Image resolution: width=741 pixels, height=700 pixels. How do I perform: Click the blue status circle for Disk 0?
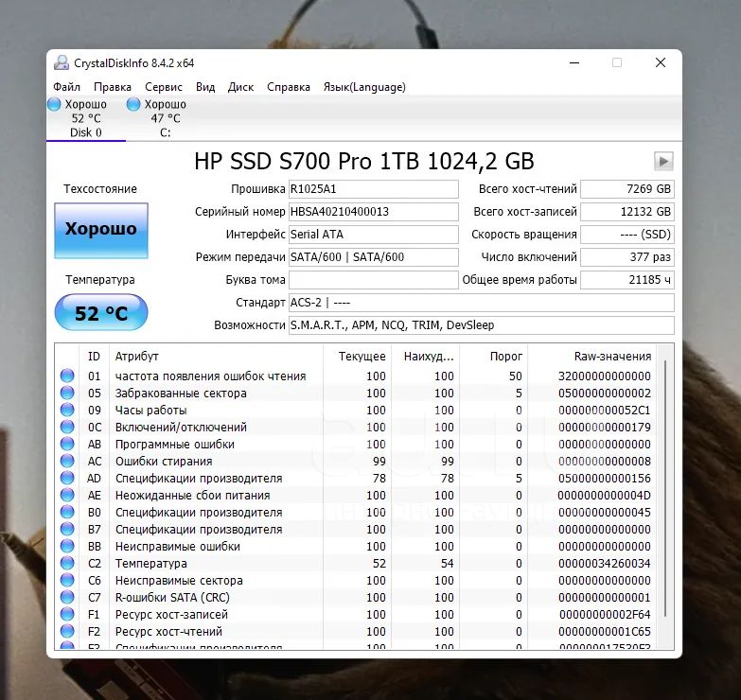tap(54, 104)
